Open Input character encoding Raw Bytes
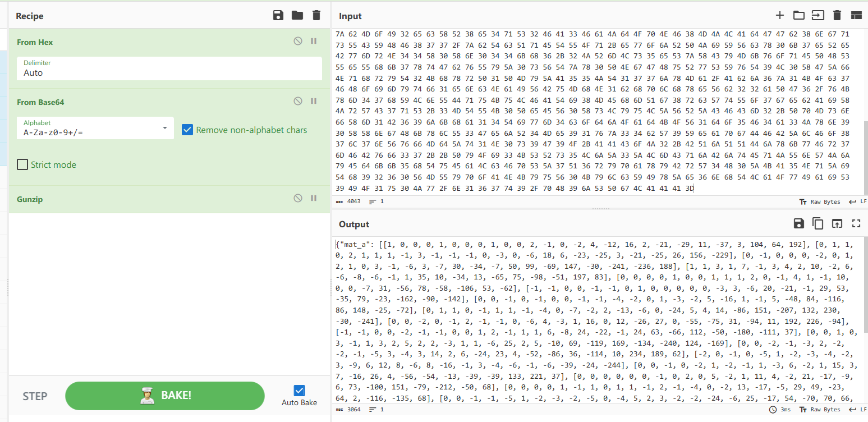Screen dimensions: 868x422 (820, 201)
